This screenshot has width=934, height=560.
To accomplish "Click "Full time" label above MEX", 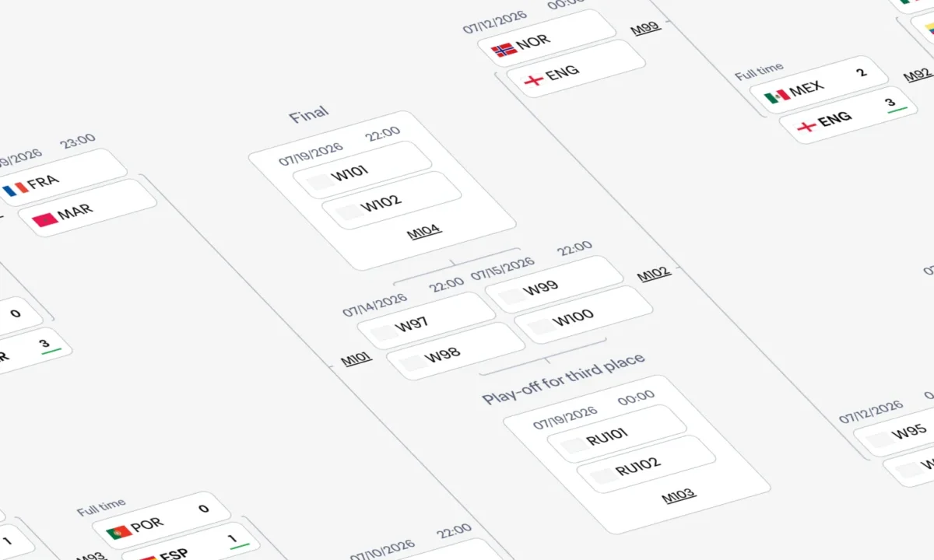I will [x=760, y=72].
